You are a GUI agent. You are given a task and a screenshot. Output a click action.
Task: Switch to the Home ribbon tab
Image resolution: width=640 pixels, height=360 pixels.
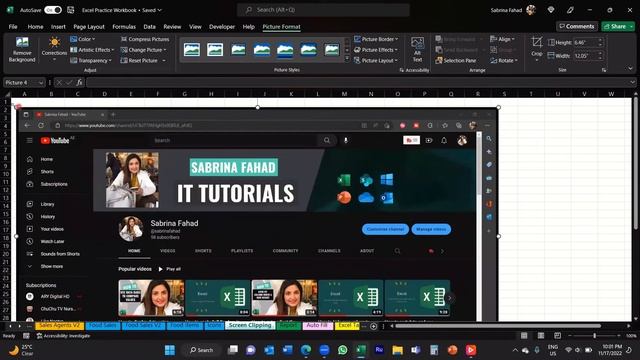click(36, 27)
